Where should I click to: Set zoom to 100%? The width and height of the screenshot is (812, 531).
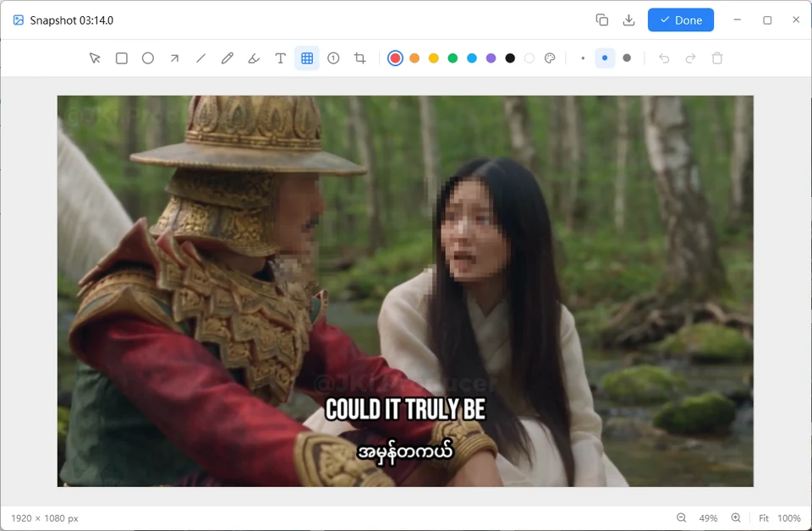(789, 518)
